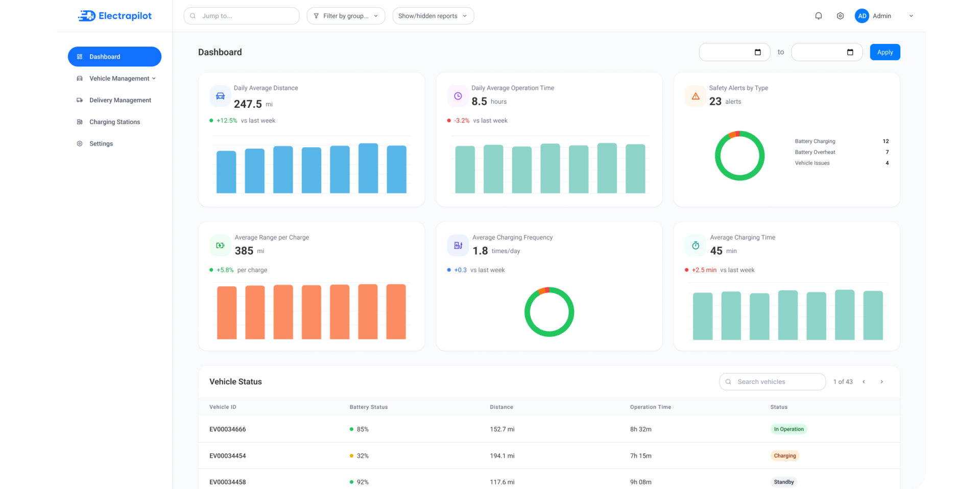The width and height of the screenshot is (980, 489).
Task: Click the Average Charging Frequency station icon
Action: pos(458,245)
